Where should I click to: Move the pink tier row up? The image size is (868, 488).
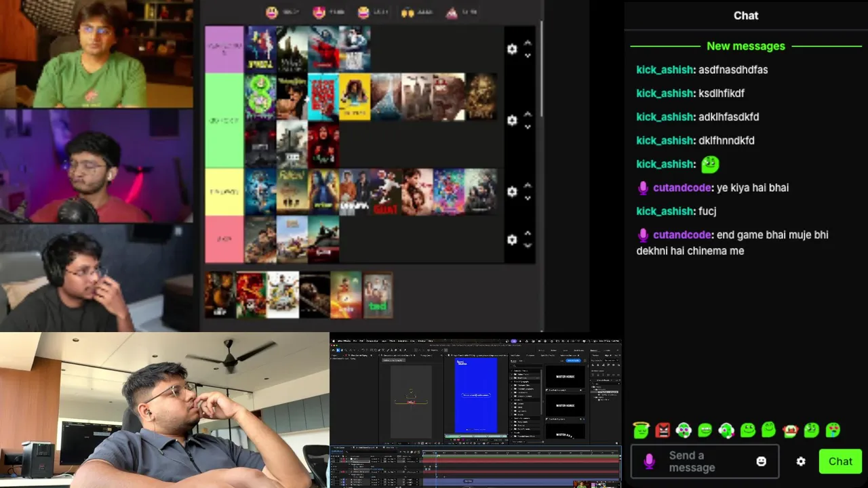(x=528, y=233)
